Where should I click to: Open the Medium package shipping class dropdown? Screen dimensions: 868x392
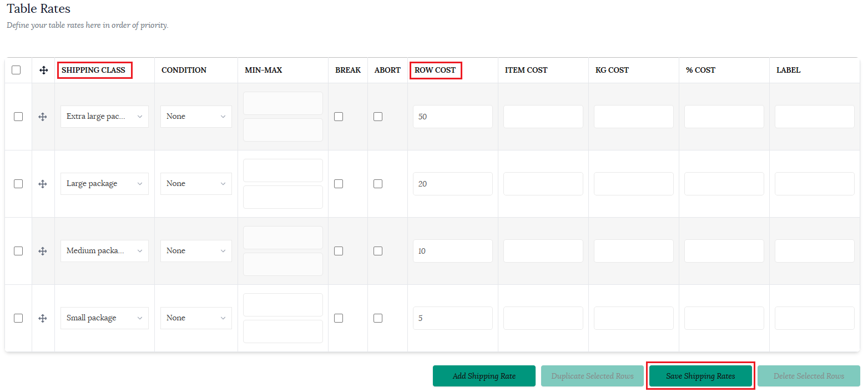click(104, 251)
